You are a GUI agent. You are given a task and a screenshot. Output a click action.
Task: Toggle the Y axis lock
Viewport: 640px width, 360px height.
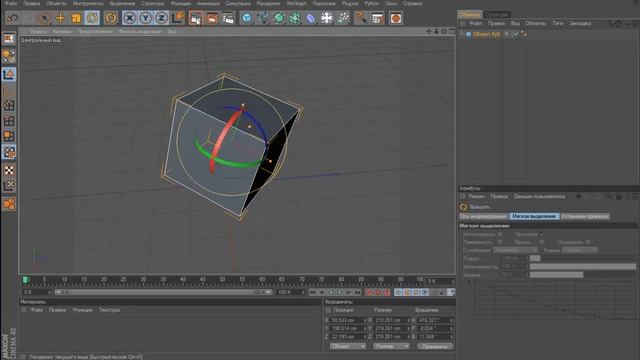click(145, 18)
